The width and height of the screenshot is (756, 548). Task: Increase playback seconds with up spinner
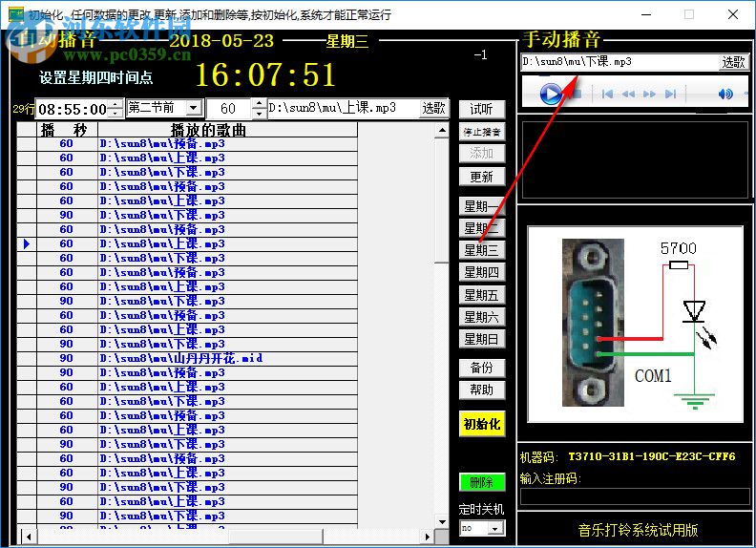coord(259,103)
